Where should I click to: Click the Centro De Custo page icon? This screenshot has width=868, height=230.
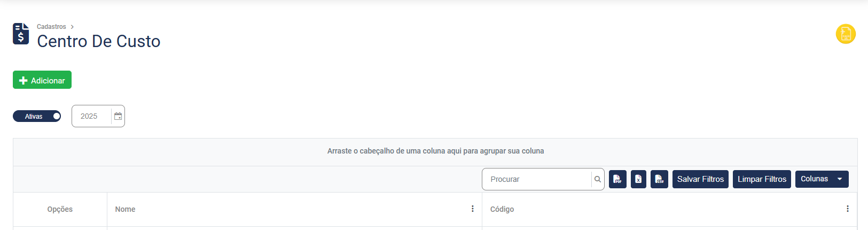[21, 34]
